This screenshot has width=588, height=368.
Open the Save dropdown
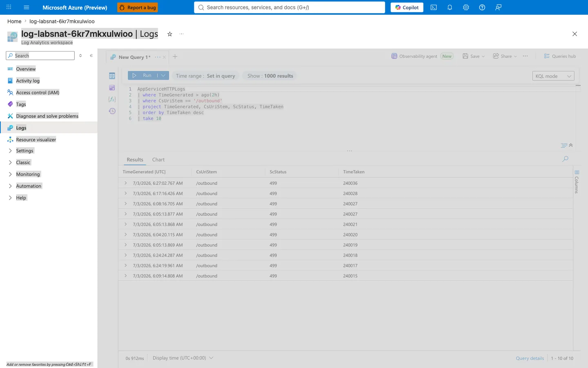(x=474, y=56)
